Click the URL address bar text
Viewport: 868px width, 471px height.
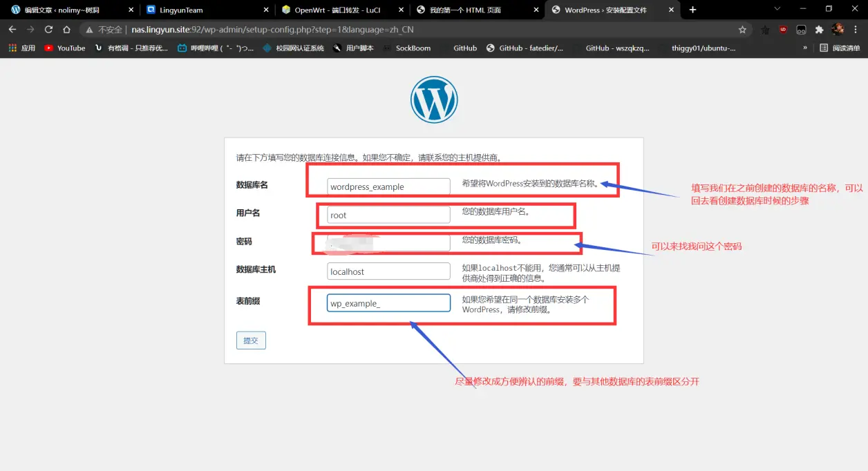pos(273,30)
